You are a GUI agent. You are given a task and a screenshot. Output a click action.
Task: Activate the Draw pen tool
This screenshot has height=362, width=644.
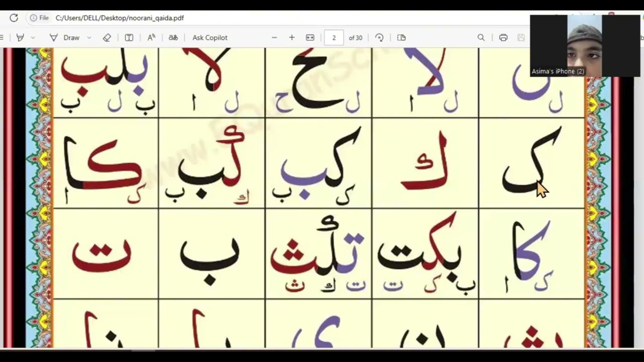click(64, 38)
